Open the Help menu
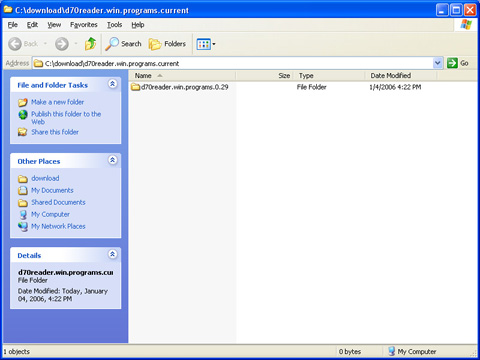Image resolution: width=480 pixels, height=360 pixels. [x=138, y=25]
